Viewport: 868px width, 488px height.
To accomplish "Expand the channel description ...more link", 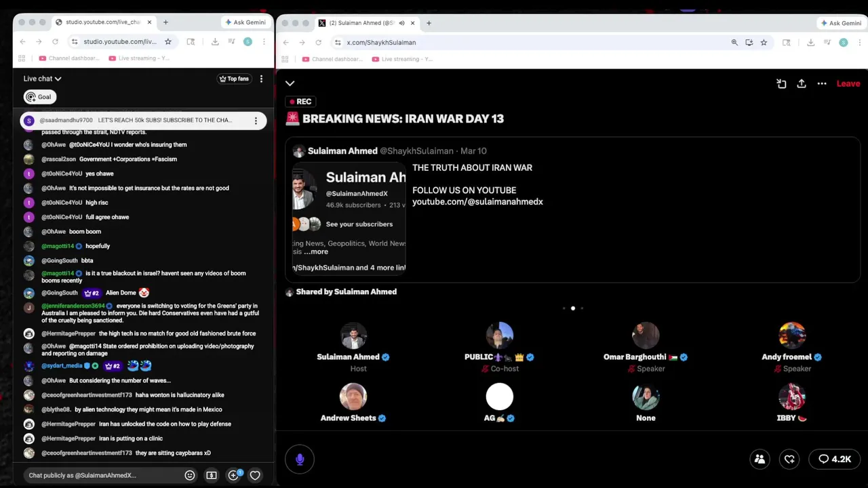I will tap(315, 251).
